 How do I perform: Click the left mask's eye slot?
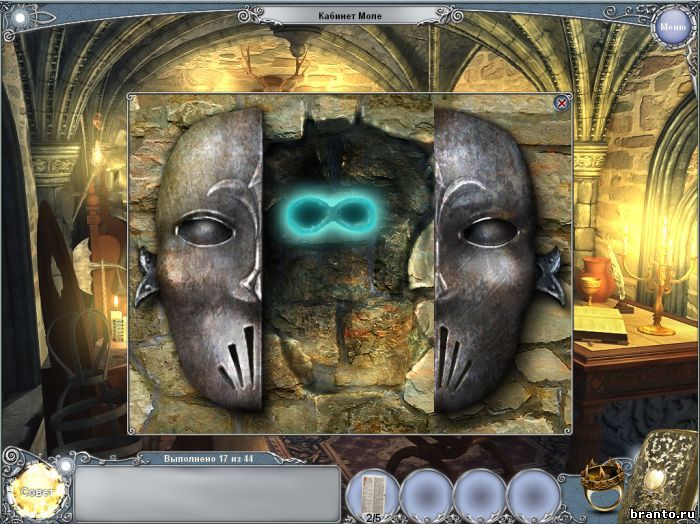click(205, 230)
